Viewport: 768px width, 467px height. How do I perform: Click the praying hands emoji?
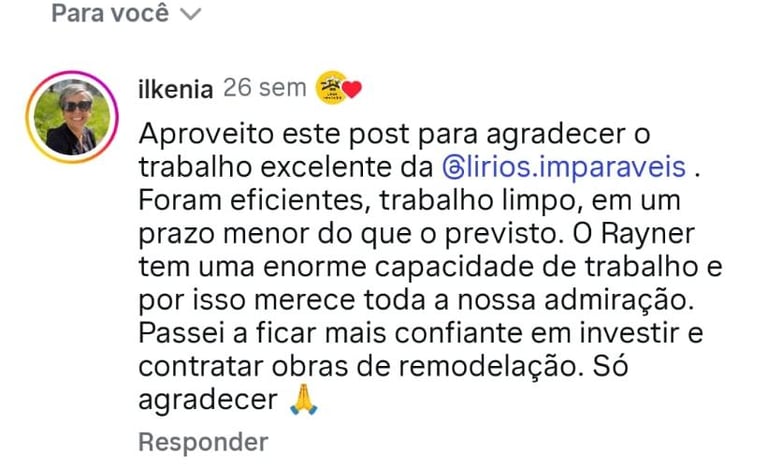click(304, 400)
